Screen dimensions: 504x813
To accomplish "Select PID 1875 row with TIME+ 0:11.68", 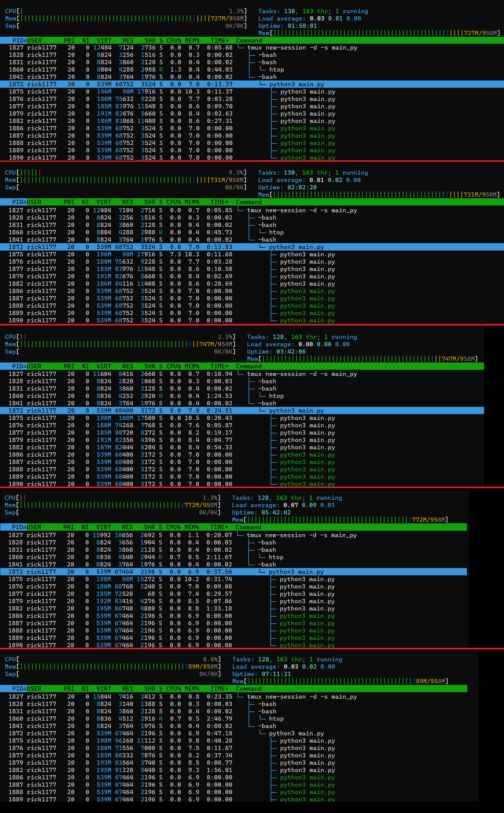I will click(x=252, y=254).
